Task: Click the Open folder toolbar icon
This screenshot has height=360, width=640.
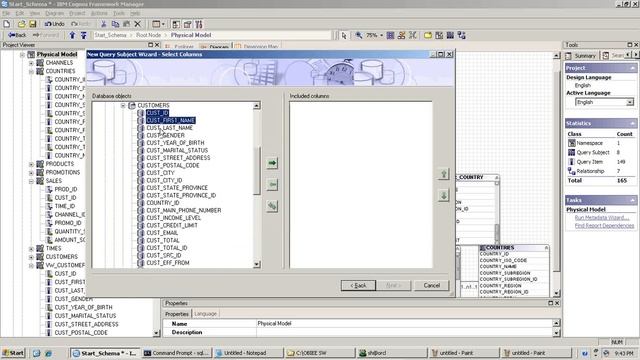Action: pyautogui.click(x=22, y=24)
